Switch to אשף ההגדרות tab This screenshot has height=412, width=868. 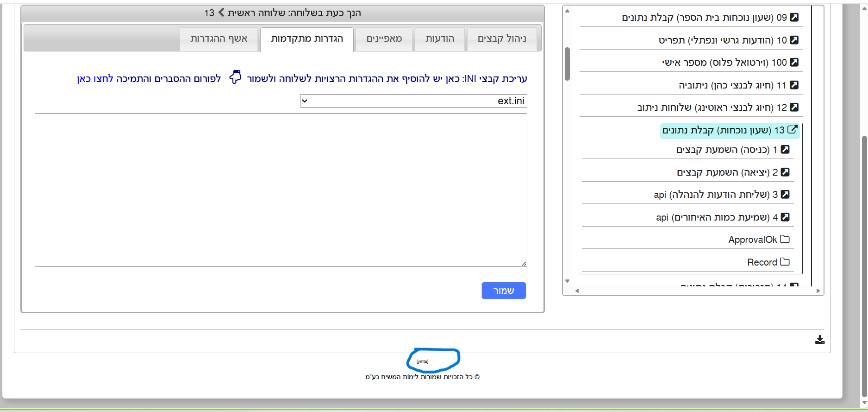pyautogui.click(x=219, y=38)
